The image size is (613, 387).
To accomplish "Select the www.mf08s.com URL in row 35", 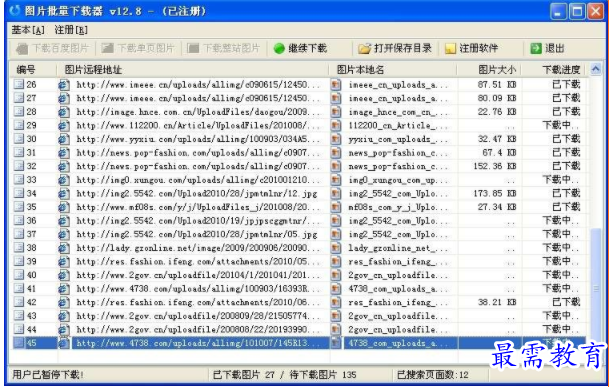I will tap(198, 207).
